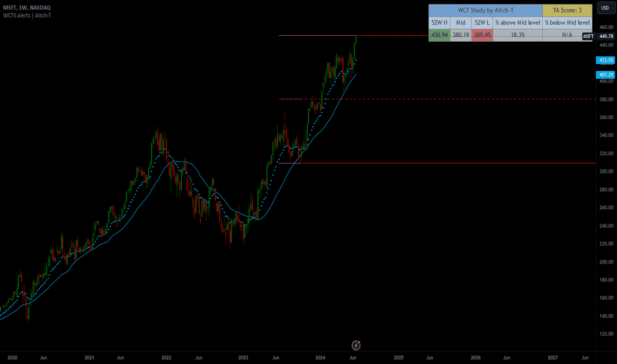Click the WCTS alerts | Aitch-T indicator label

pyautogui.click(x=27, y=15)
